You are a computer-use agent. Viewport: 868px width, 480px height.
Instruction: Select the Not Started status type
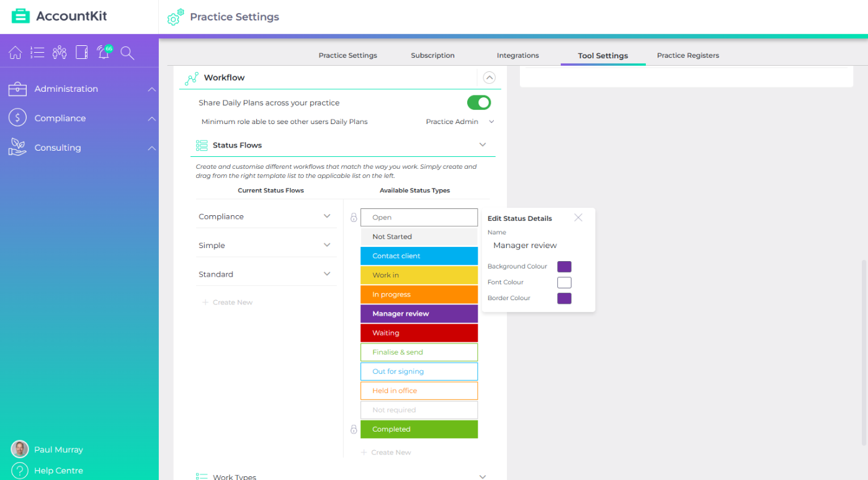[419, 236]
